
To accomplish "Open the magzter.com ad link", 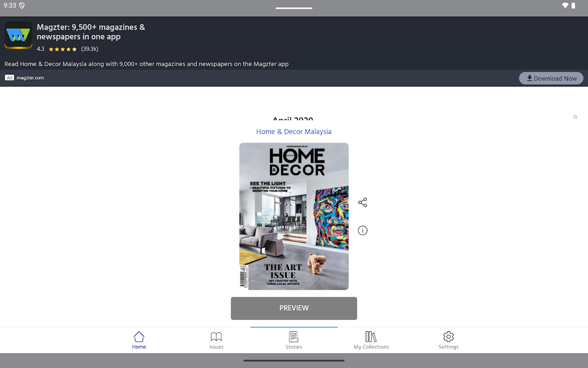I will point(30,78).
